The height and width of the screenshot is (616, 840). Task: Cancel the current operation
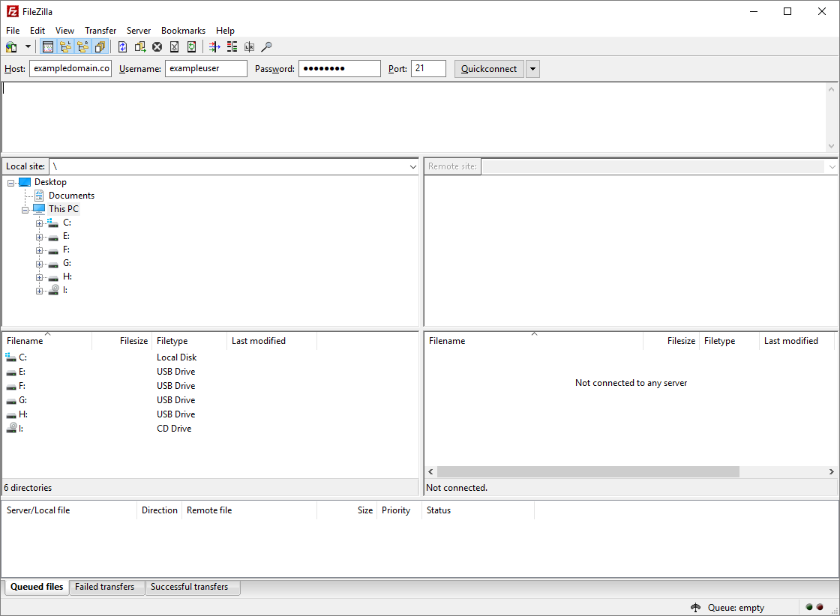[157, 46]
